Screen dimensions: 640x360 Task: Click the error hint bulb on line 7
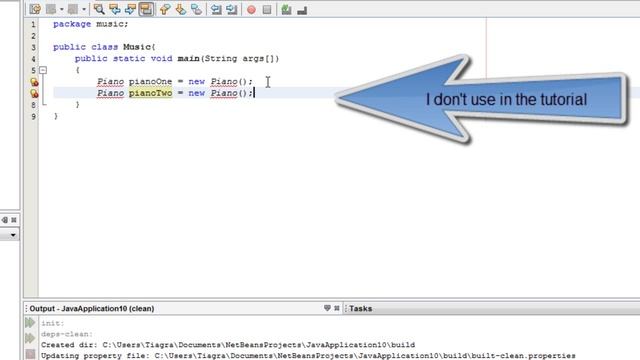(34, 93)
